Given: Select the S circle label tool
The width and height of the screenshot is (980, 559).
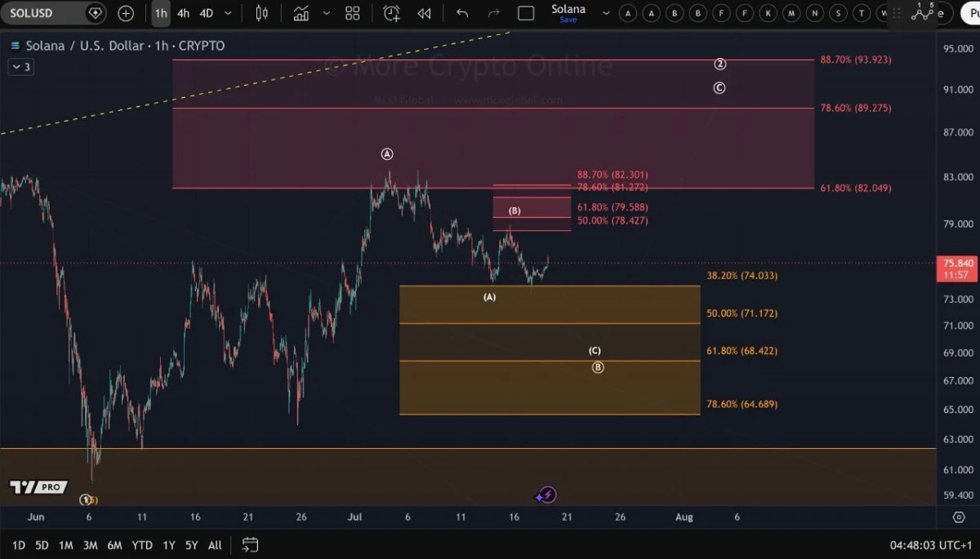Looking at the screenshot, I should (839, 13).
